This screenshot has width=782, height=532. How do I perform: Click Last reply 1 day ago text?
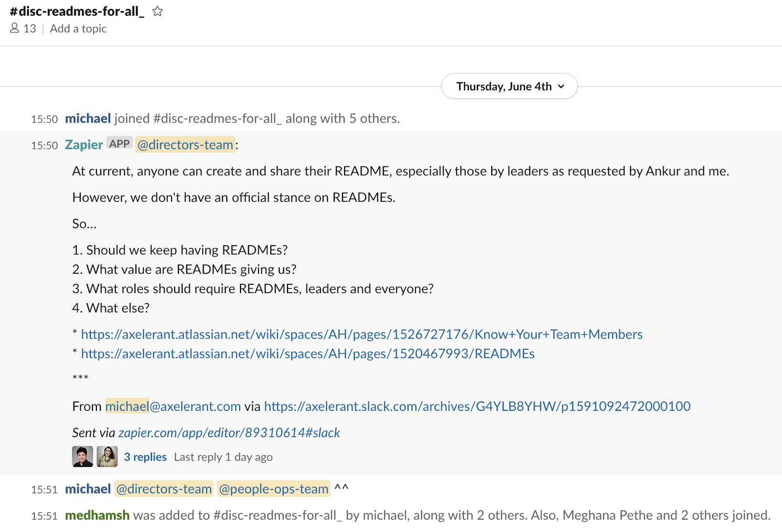click(223, 457)
